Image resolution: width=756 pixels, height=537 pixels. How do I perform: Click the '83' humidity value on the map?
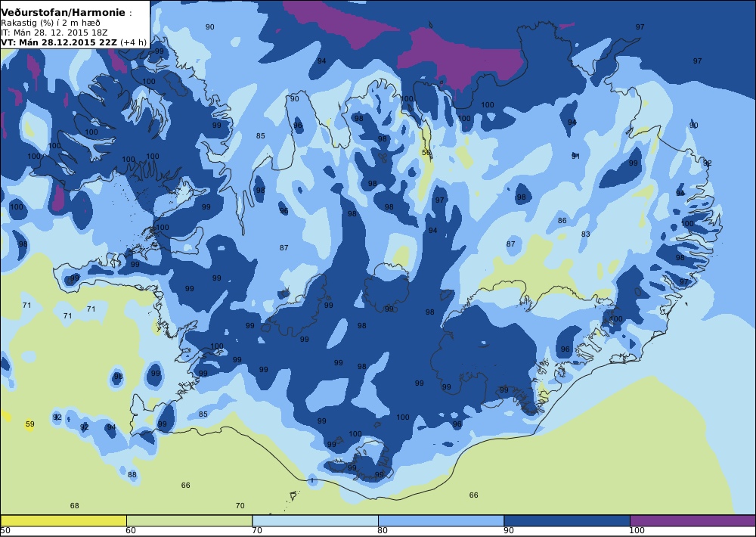tap(585, 234)
